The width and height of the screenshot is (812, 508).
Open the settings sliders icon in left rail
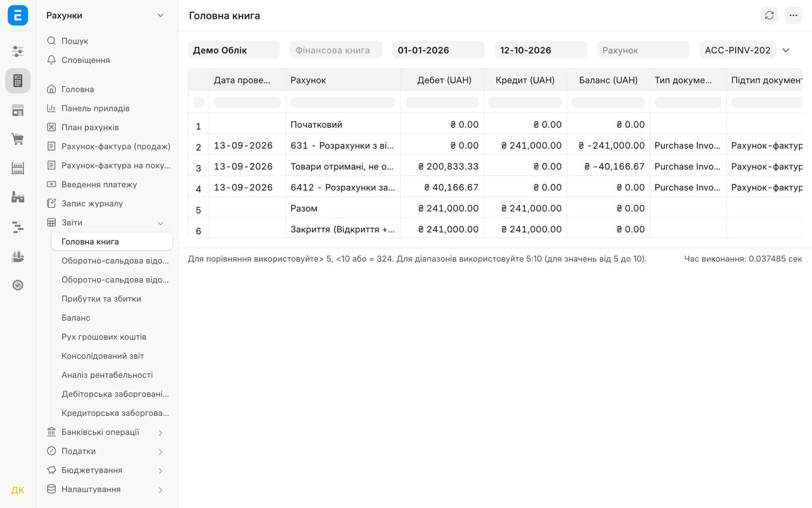coord(18,52)
